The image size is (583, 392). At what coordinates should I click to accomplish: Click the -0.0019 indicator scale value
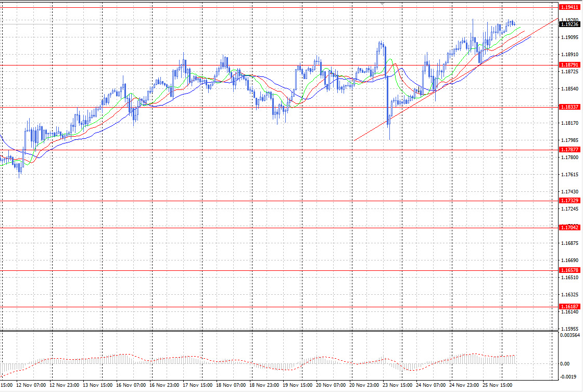[x=568, y=377]
